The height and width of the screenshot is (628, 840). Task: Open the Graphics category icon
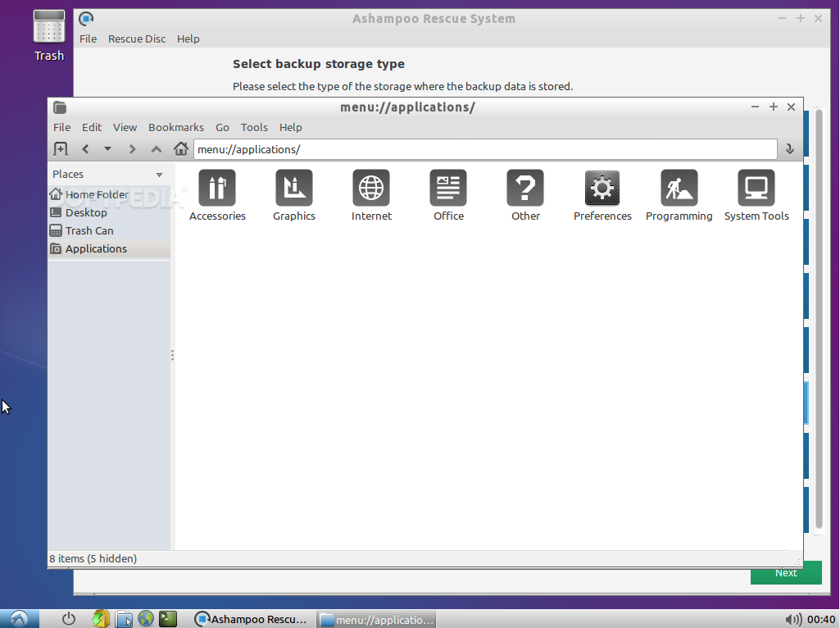[x=294, y=188]
